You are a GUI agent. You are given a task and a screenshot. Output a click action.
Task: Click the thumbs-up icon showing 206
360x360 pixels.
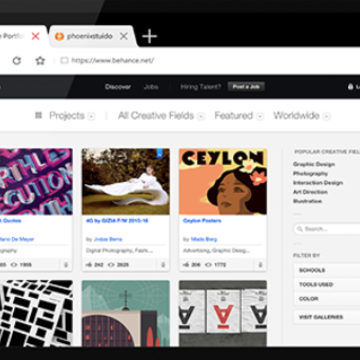click(x=186, y=265)
